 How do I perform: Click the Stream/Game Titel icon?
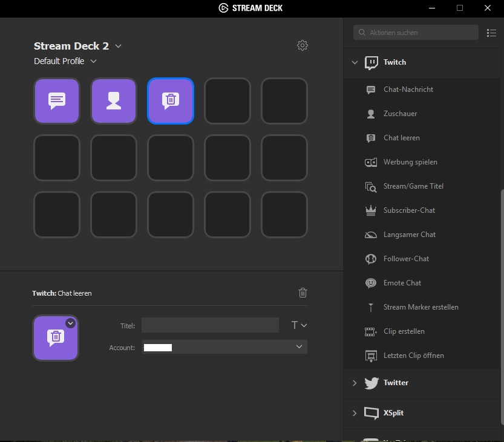(371, 187)
